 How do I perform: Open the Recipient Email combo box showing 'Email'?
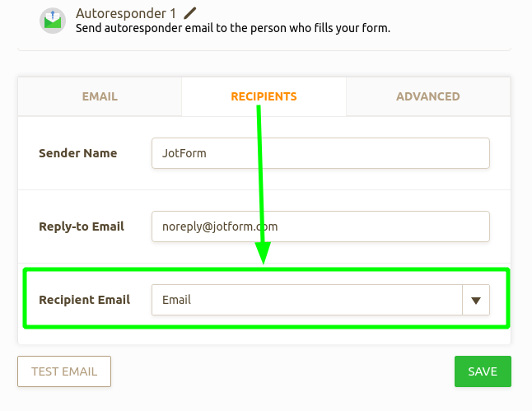tap(306, 300)
